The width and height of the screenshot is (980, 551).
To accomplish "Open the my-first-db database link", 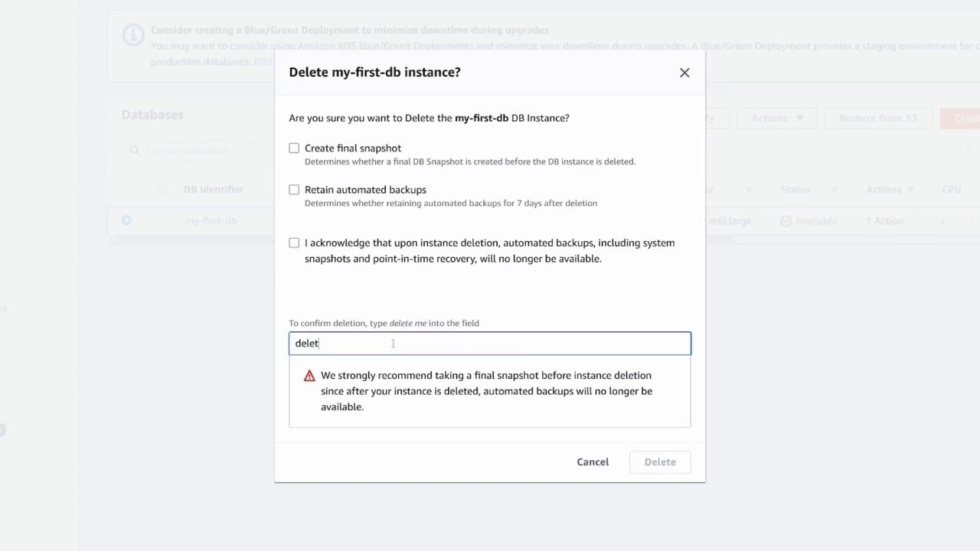I will 211,221.
